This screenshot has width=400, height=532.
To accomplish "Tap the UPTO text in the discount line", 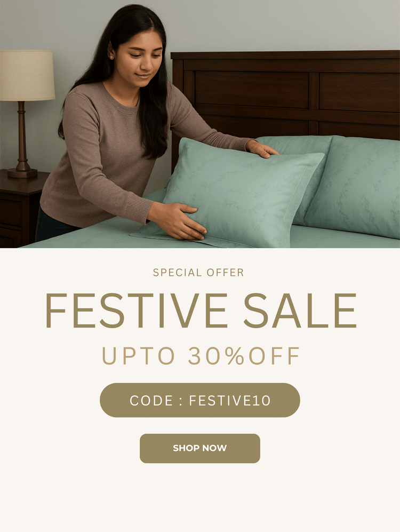I will [138, 356].
